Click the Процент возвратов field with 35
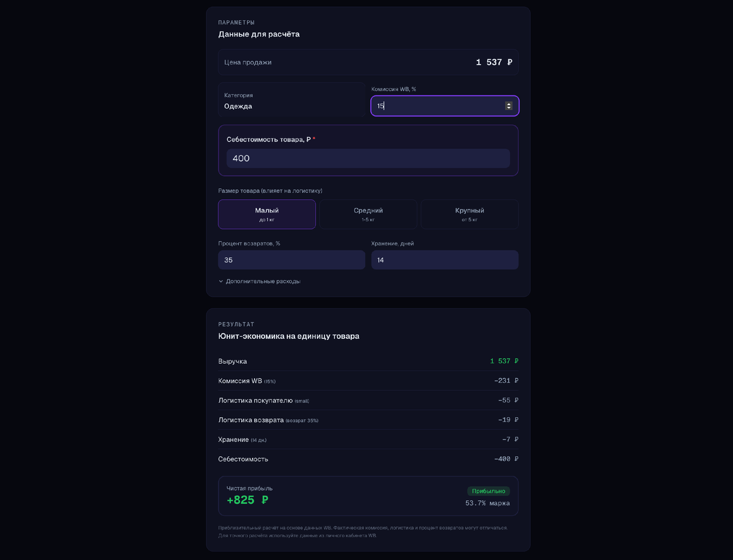733x560 pixels. 291,260
